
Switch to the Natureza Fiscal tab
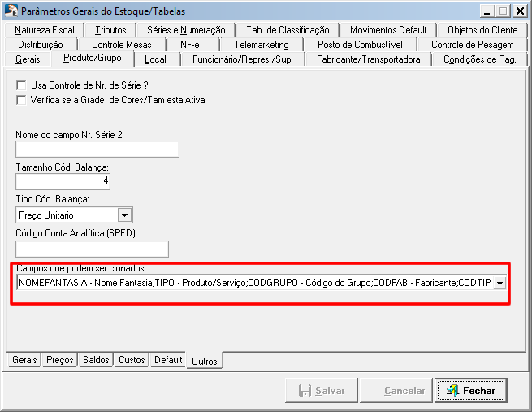point(45,30)
